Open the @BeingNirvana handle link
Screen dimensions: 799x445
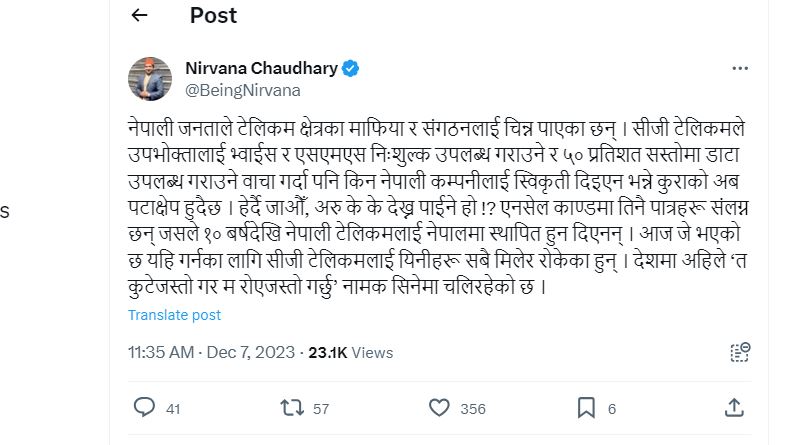point(243,90)
